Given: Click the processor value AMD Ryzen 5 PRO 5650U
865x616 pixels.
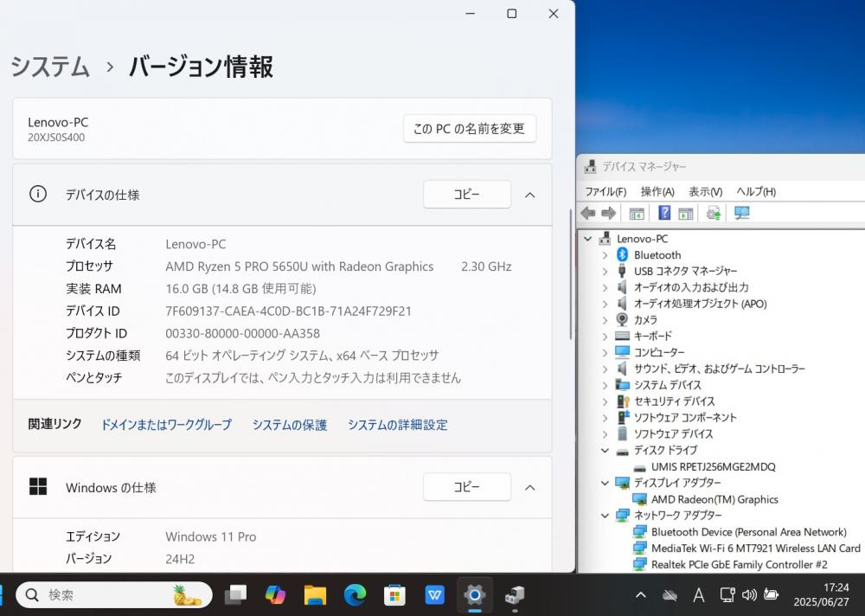Looking at the screenshot, I should click(x=299, y=266).
